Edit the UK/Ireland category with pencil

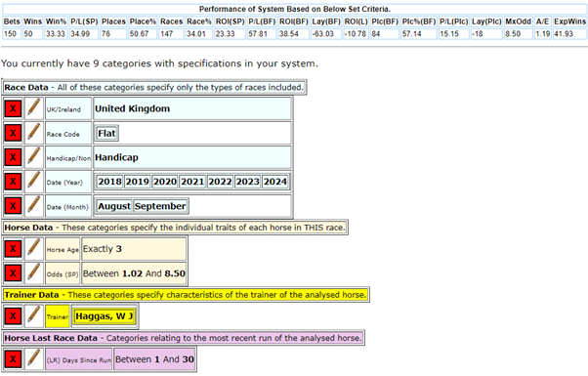(34, 108)
